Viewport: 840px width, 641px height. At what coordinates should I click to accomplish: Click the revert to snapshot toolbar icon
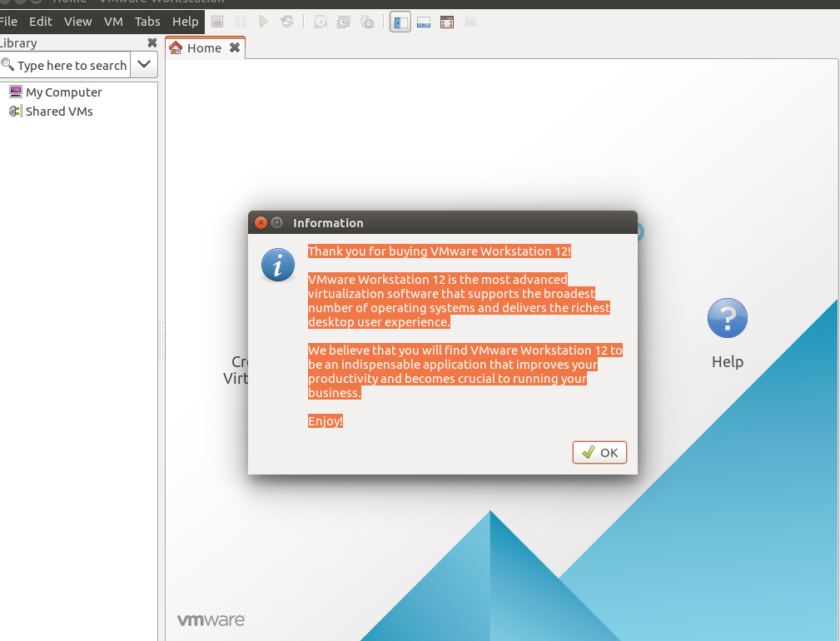coord(344,22)
